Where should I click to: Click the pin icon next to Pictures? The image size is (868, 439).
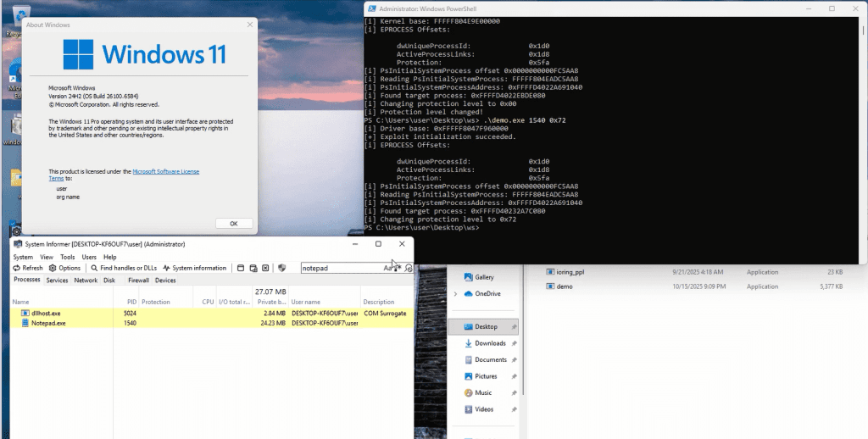(x=514, y=377)
